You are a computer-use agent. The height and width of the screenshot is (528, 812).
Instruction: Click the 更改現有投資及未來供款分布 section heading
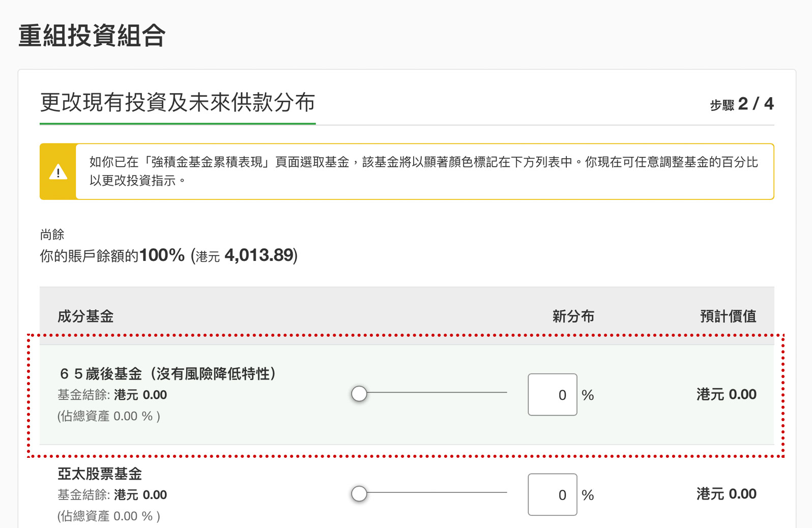pyautogui.click(x=178, y=102)
